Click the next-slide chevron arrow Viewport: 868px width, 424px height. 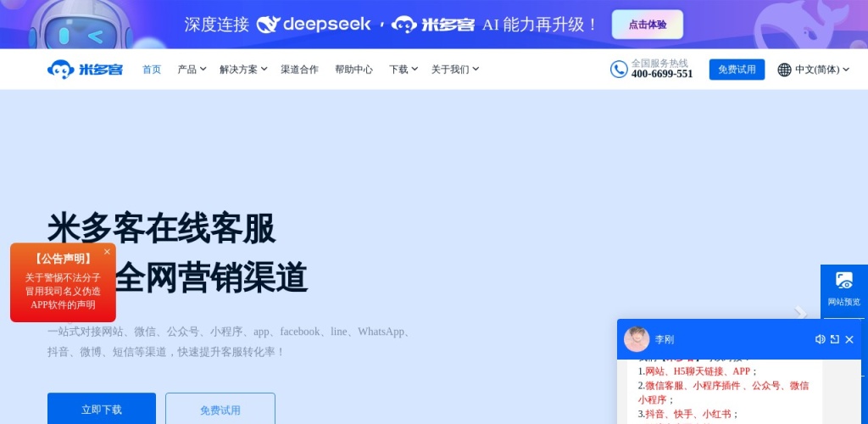[799, 313]
